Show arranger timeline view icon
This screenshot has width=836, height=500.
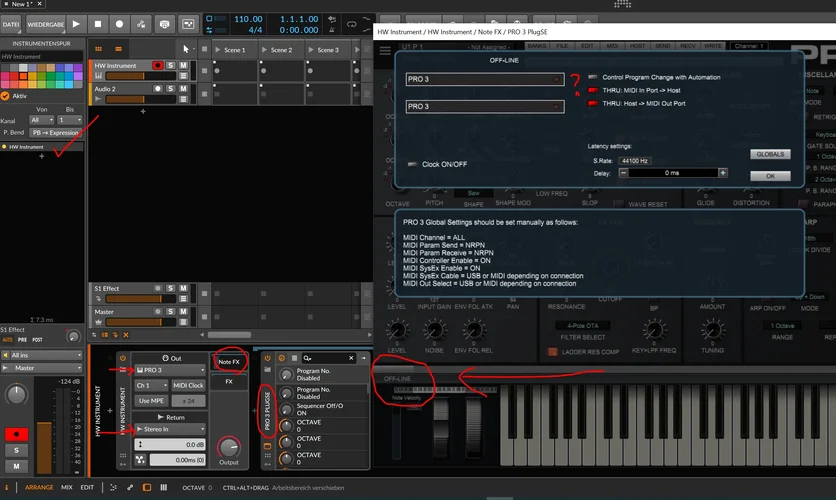118,49
